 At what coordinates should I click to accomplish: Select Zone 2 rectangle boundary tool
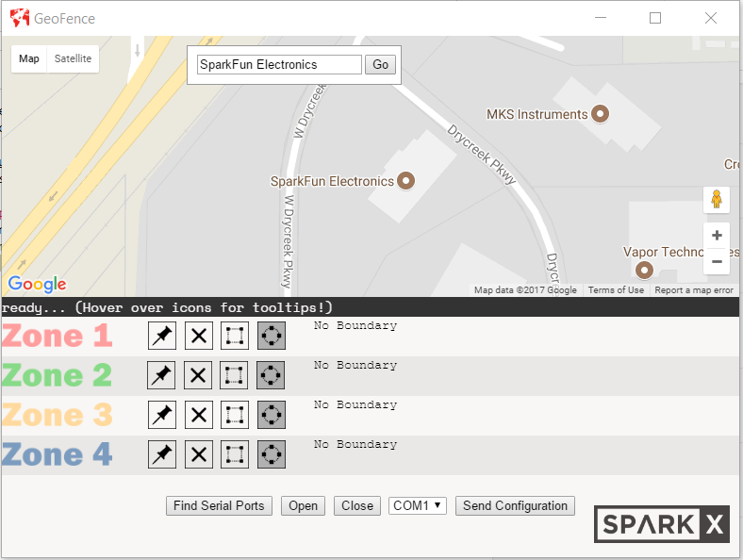tap(234, 375)
